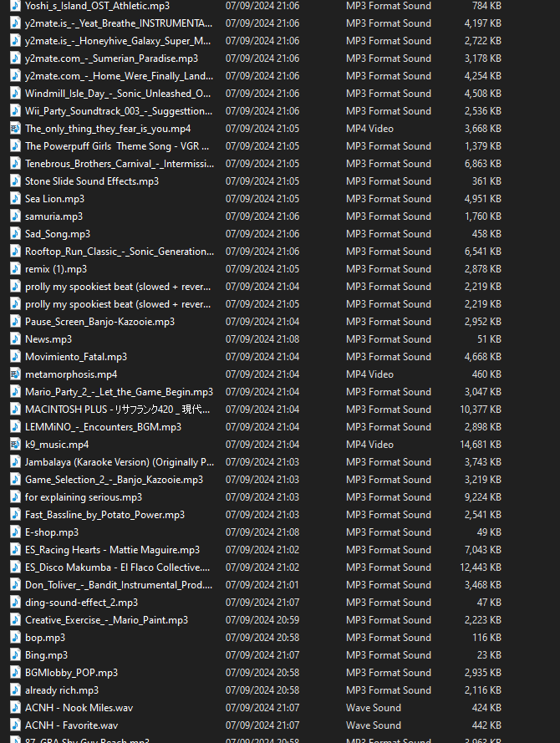
Task: Select file y2mate.is_-_Yeat_Breathe_INSTRUMENTA...
Action: click(x=119, y=23)
